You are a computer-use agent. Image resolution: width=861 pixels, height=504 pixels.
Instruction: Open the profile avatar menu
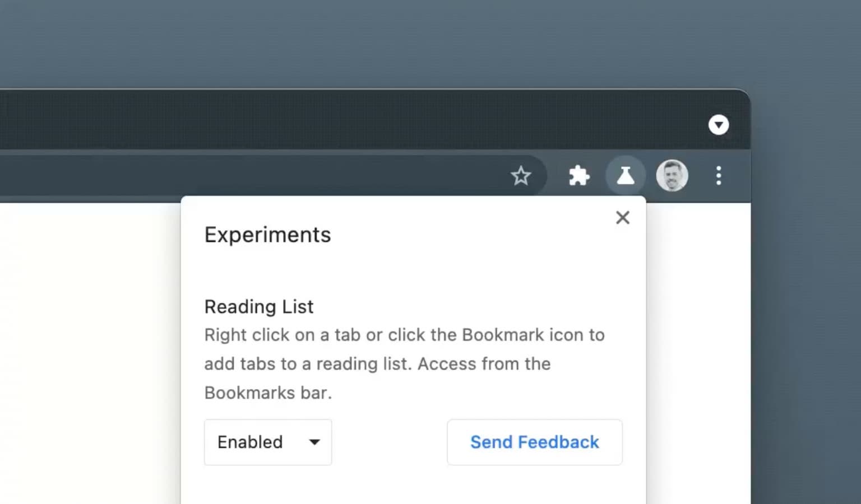point(672,176)
